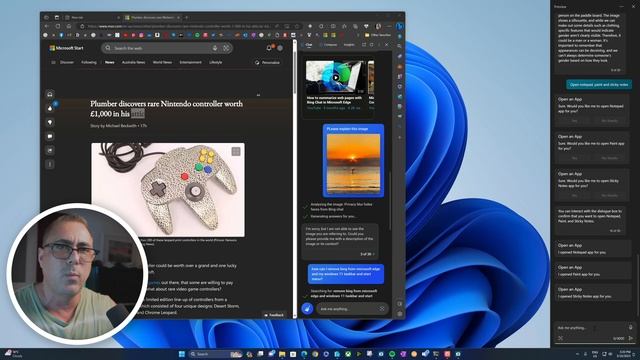Open Edge's Settings and more menu
Screen dimensions: 640x360
point(389,26)
